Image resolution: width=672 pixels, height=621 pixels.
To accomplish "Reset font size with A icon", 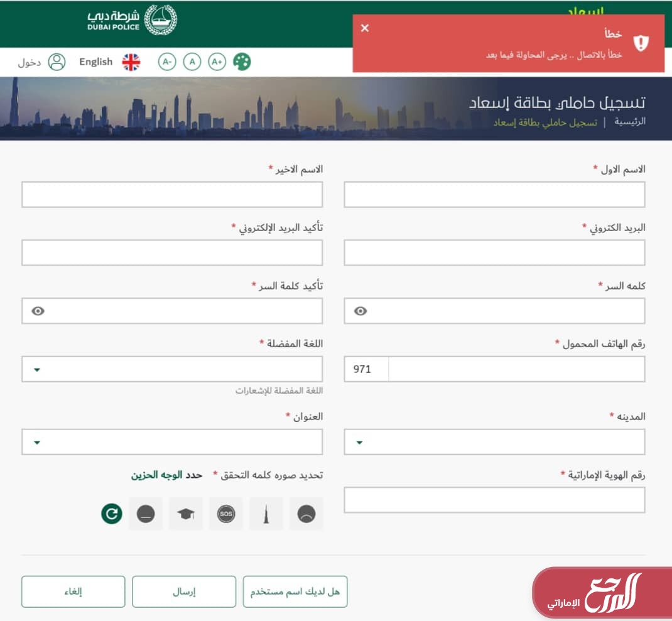I will click(x=192, y=62).
